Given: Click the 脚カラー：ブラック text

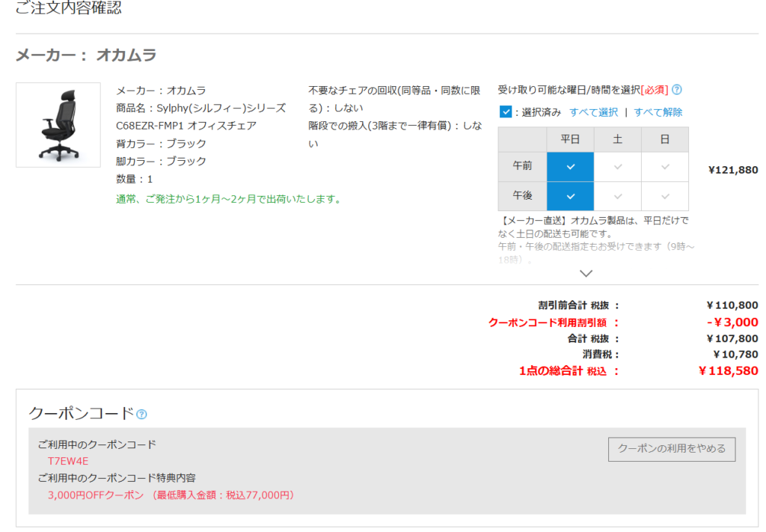Looking at the screenshot, I should [x=162, y=161].
